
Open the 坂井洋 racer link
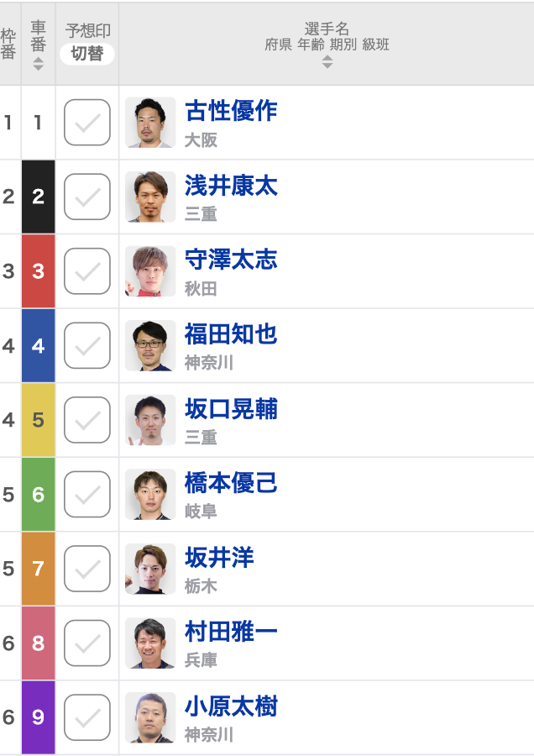(x=220, y=558)
